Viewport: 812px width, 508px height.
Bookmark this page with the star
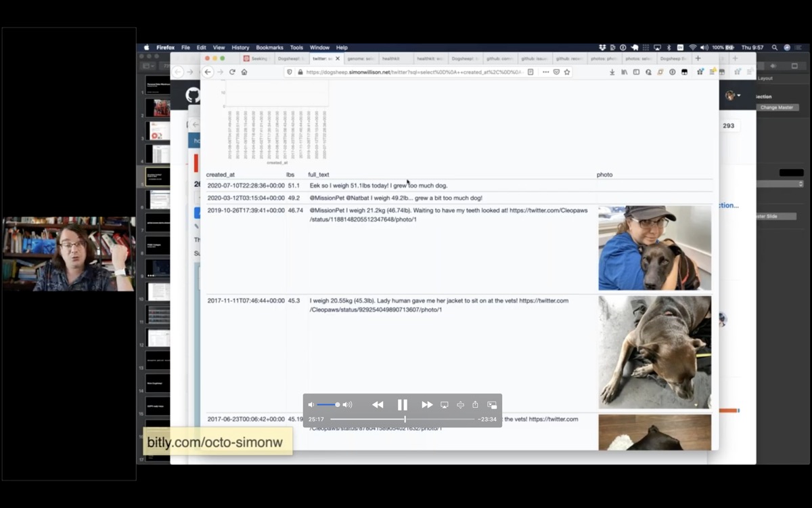pos(567,72)
